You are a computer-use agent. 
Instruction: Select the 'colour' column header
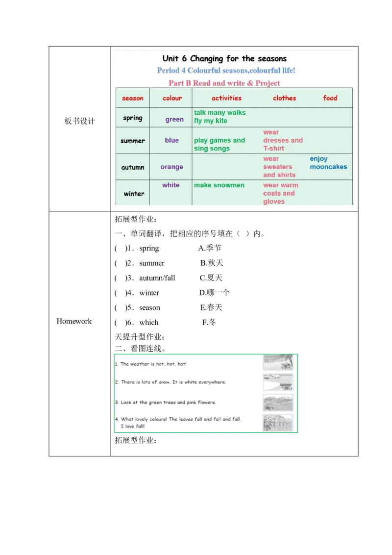pos(172,98)
